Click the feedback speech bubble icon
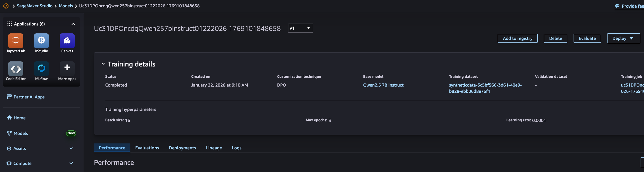The width and height of the screenshot is (644, 172). (617, 6)
